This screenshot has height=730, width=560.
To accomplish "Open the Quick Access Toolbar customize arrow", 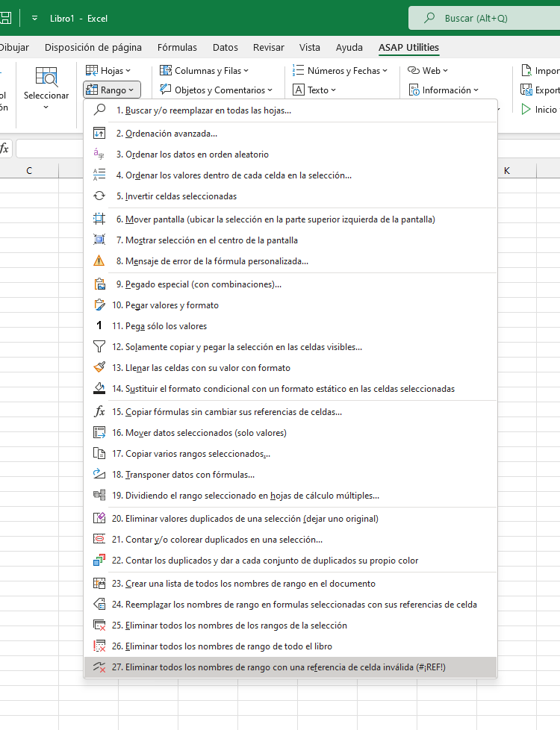I will [x=34, y=18].
